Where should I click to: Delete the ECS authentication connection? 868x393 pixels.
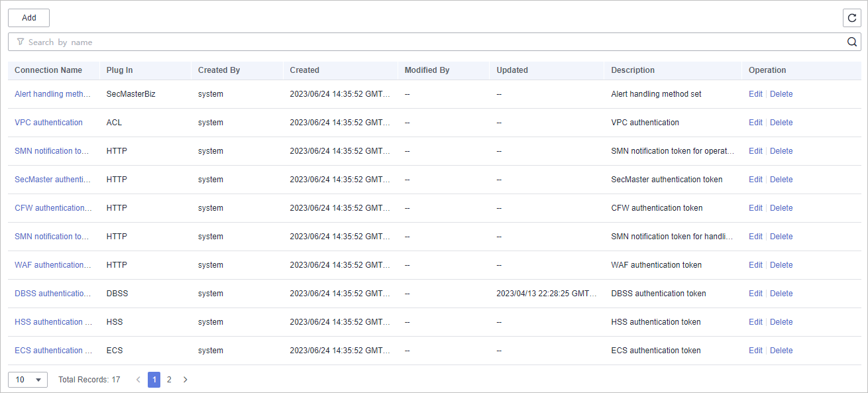[781, 351]
